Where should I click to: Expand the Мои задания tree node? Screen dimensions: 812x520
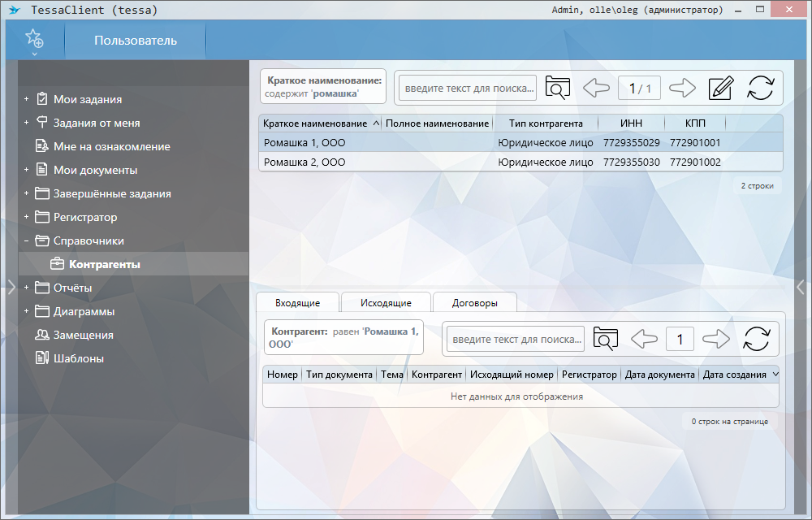point(26,100)
